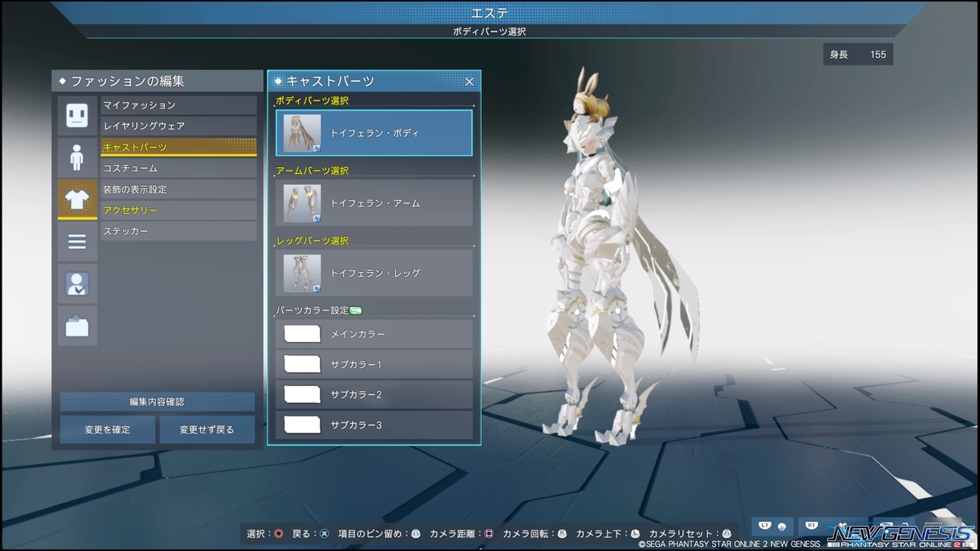Click 変更せず戻る to discard changes
Image resolution: width=980 pixels, height=551 pixels.
(207, 429)
